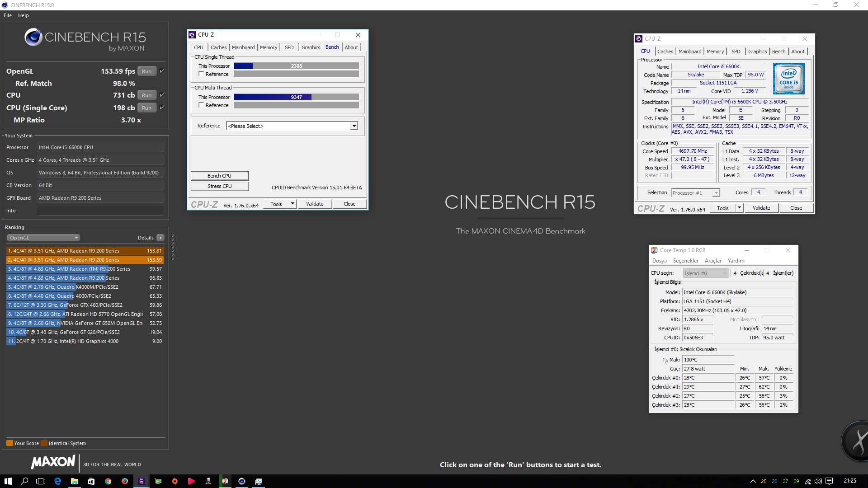This screenshot has width=868, height=488.
Task: Open Graphics tab in Bench CPU-Z
Action: point(311,47)
